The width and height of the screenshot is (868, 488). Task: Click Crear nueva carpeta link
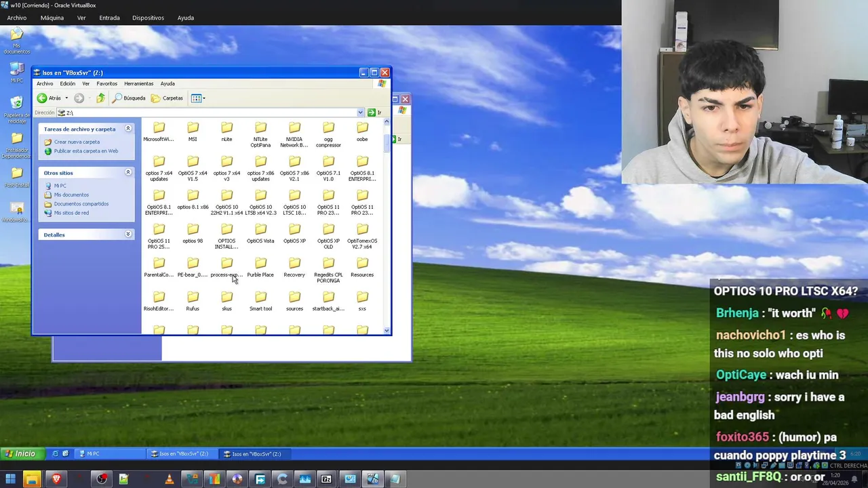pyautogui.click(x=77, y=142)
